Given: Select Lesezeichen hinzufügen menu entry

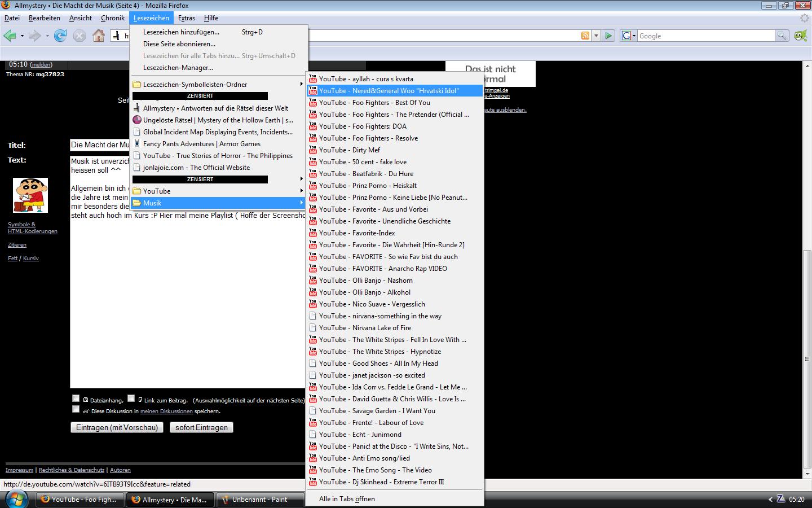Looking at the screenshot, I should (x=219, y=32).
